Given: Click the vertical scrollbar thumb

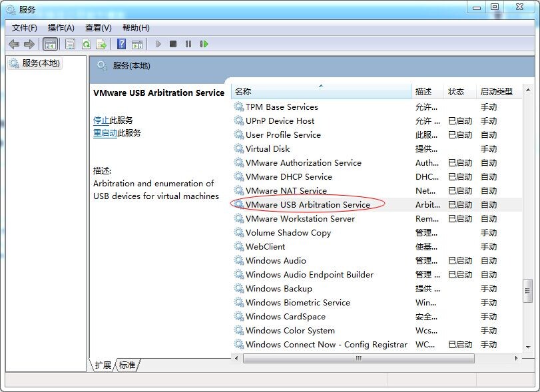Looking at the screenshot, I should pos(527,291).
